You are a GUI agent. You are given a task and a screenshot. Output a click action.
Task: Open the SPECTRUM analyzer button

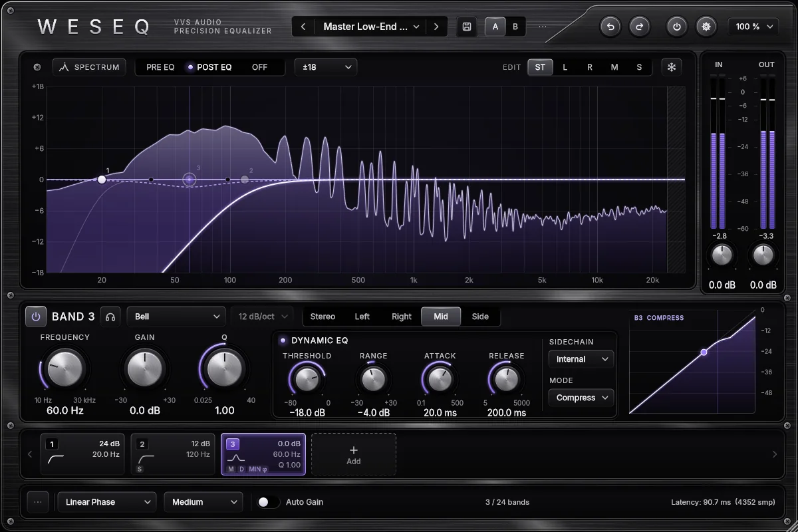(90, 67)
